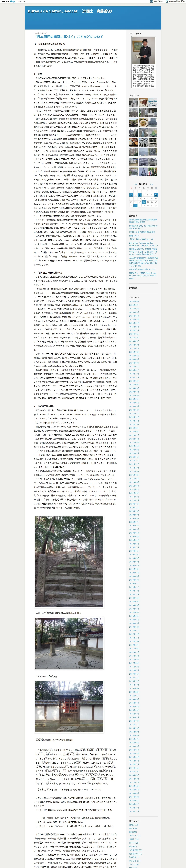
Task: Select May 10 in the calendar
Action: pos(156,195)
